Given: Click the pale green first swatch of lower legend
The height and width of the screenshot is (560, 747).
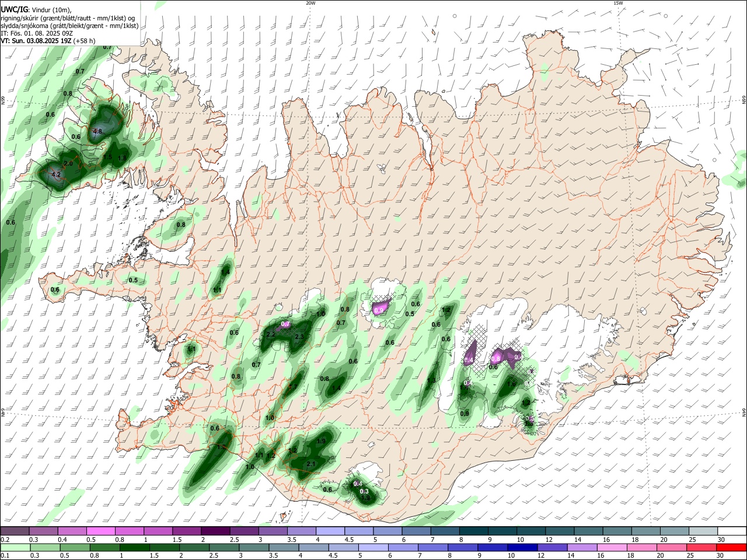Looking at the screenshot, I should (15, 547).
